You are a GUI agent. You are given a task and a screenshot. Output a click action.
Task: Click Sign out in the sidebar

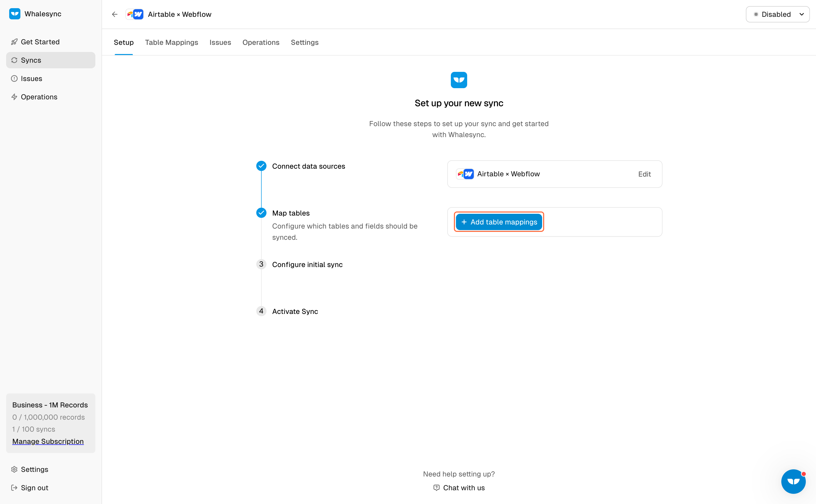tap(51, 488)
